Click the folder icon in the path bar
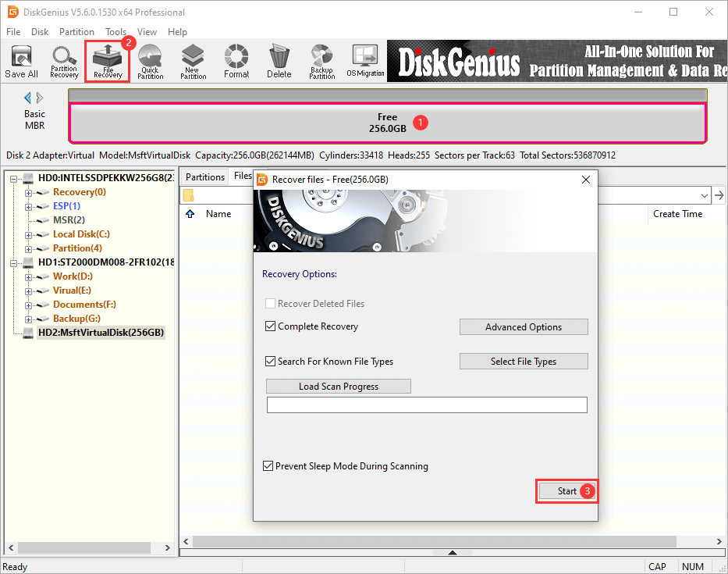Image resolution: width=728 pixels, height=574 pixels. [x=189, y=195]
